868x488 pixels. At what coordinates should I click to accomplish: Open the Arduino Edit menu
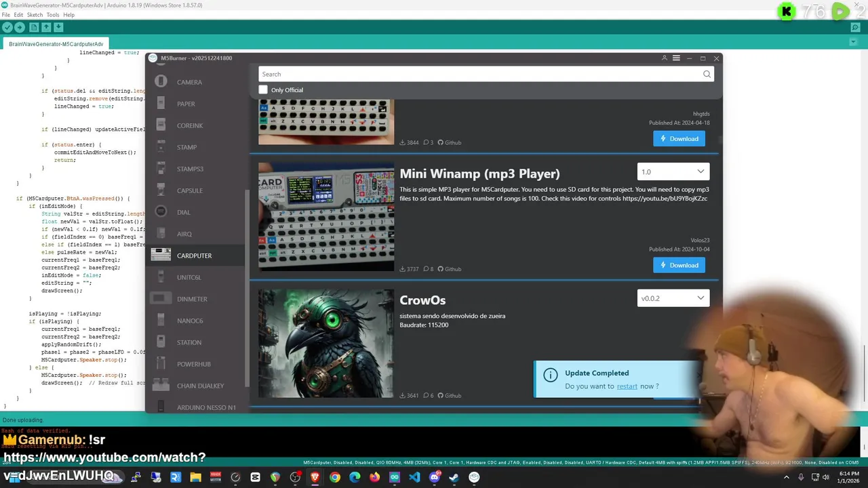(x=18, y=15)
